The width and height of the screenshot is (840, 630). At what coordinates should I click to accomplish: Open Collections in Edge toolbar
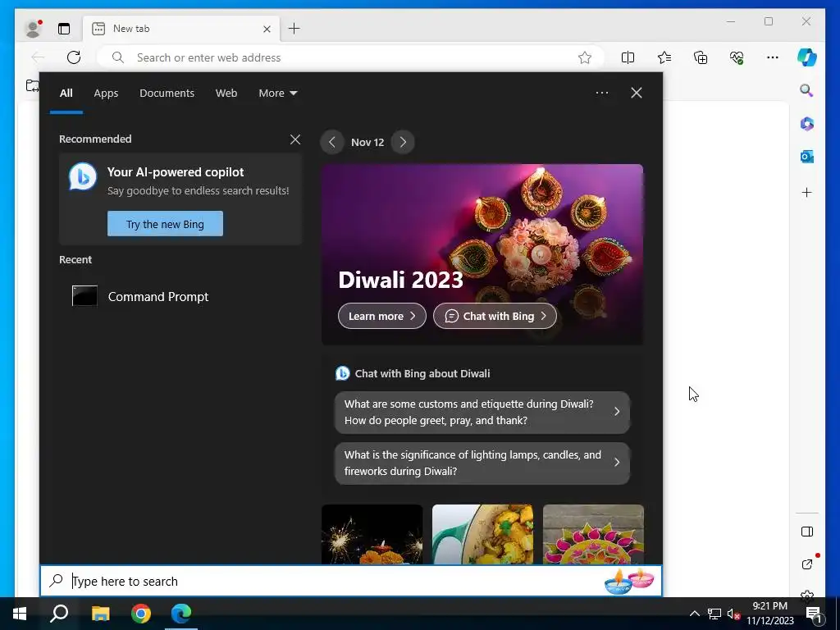pos(701,57)
